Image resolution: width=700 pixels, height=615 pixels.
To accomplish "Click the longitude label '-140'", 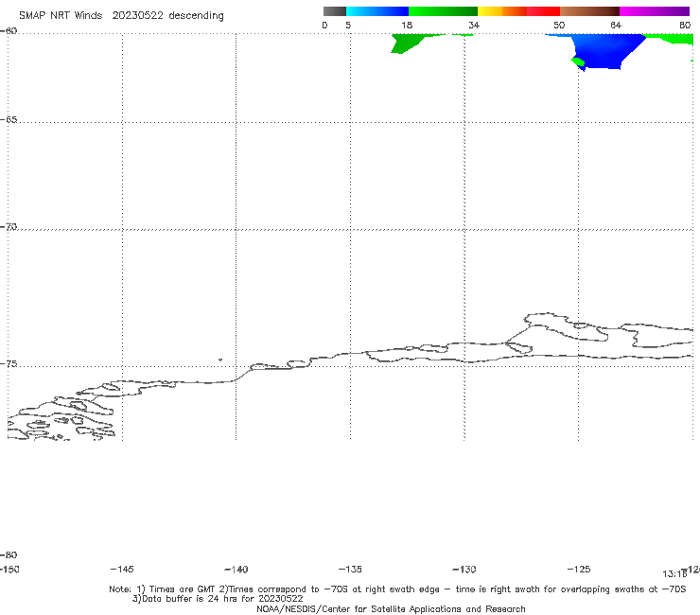I will coord(236,570).
